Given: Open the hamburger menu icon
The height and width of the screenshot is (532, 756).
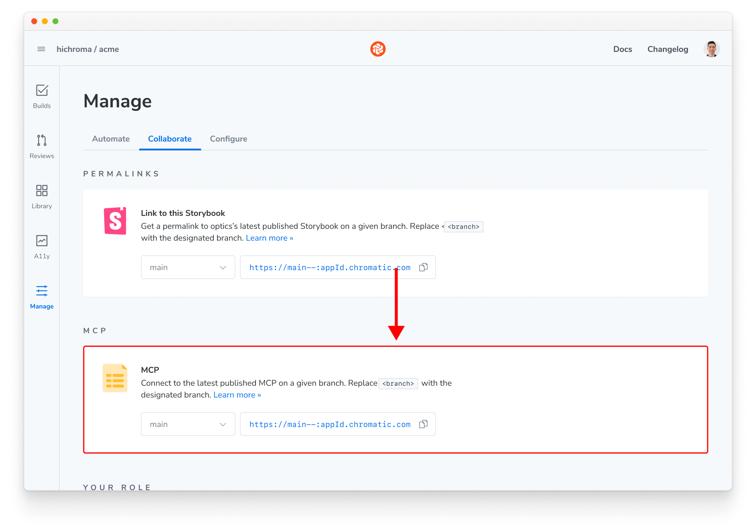Looking at the screenshot, I should [x=41, y=49].
